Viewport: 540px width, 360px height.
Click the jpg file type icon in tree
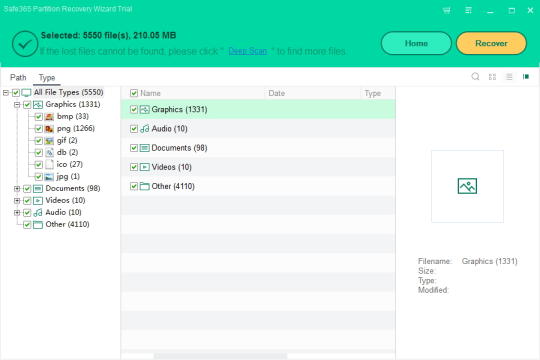click(50, 177)
